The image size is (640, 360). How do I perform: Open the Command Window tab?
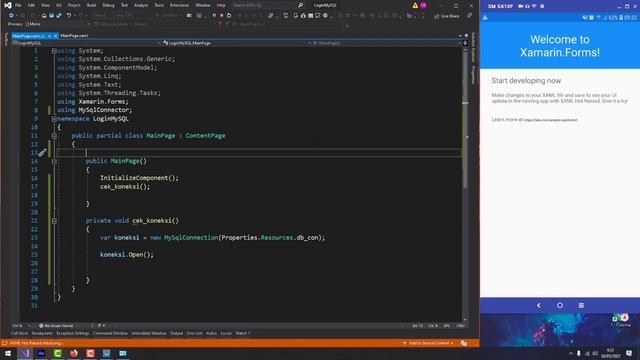[x=110, y=333]
